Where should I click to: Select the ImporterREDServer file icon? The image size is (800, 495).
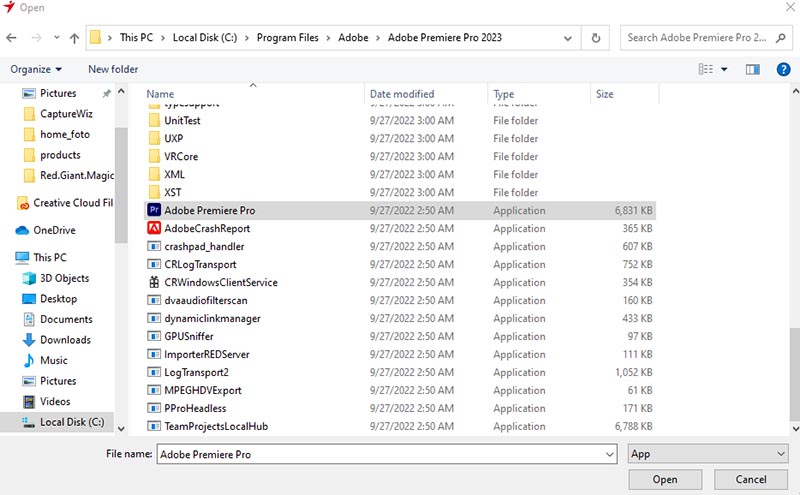pos(154,354)
